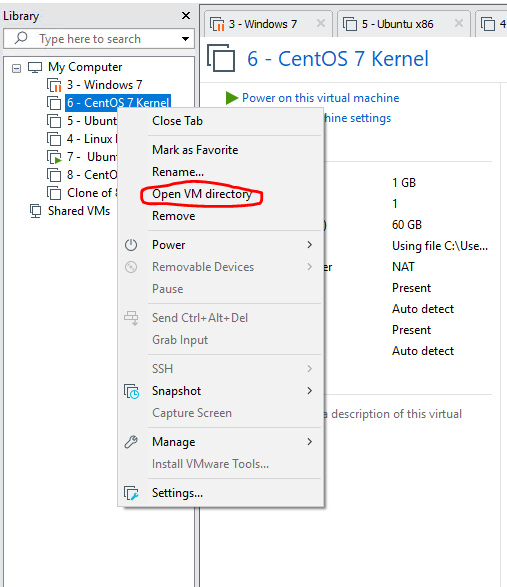Viewport: 507px width, 587px height.
Task: Click the search magnifier icon in Library
Action: 21,38
